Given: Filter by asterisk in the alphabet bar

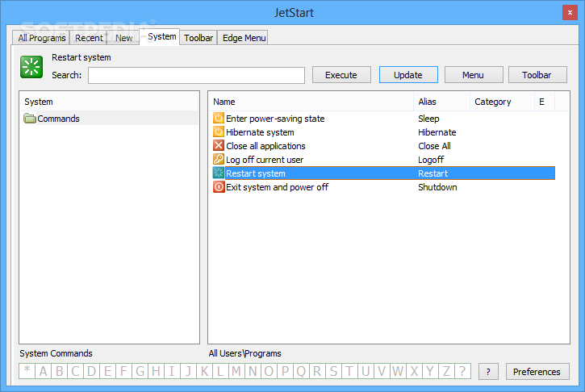Looking at the screenshot, I should coord(27,371).
